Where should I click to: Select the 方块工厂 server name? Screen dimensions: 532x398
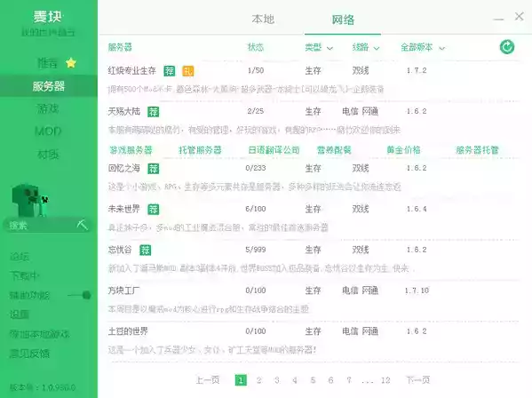pos(123,291)
